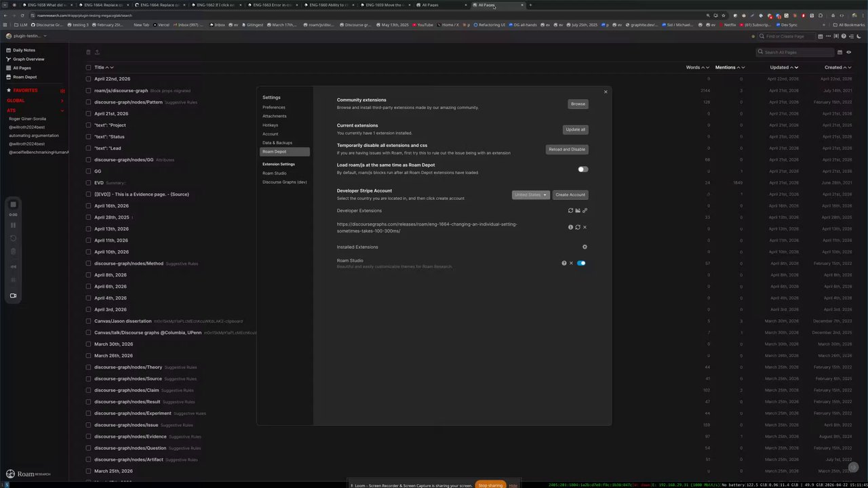Open the Installed Extensions gear settings

pyautogui.click(x=585, y=247)
